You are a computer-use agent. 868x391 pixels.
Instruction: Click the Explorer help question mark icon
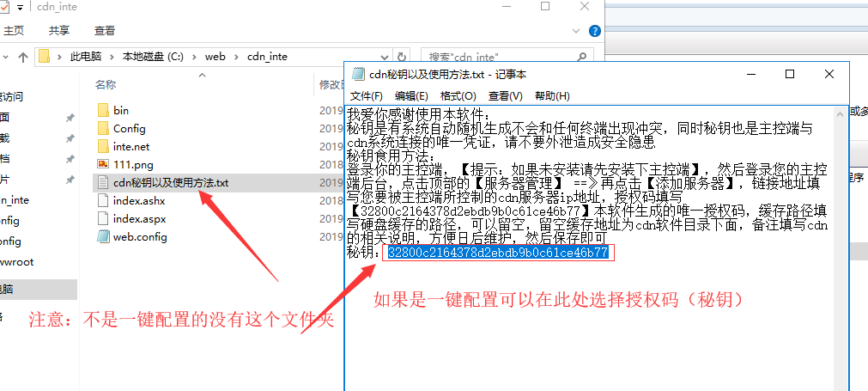tap(594, 30)
